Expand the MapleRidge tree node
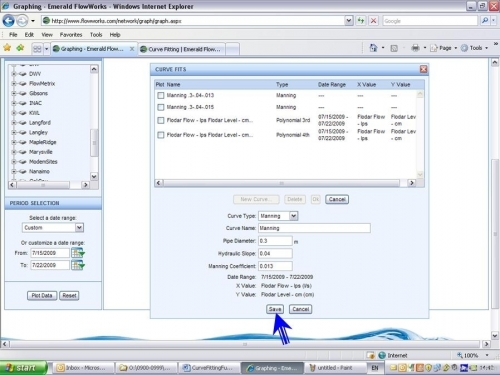 [14, 142]
